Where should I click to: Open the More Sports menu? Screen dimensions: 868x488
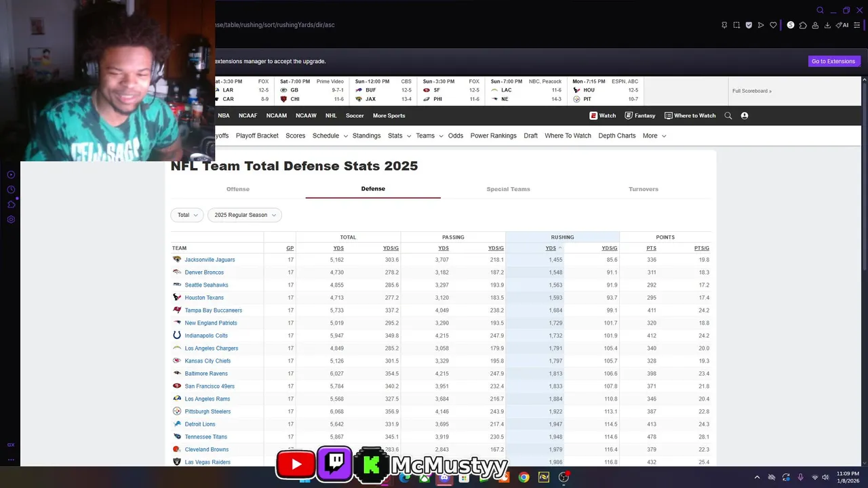pos(389,116)
